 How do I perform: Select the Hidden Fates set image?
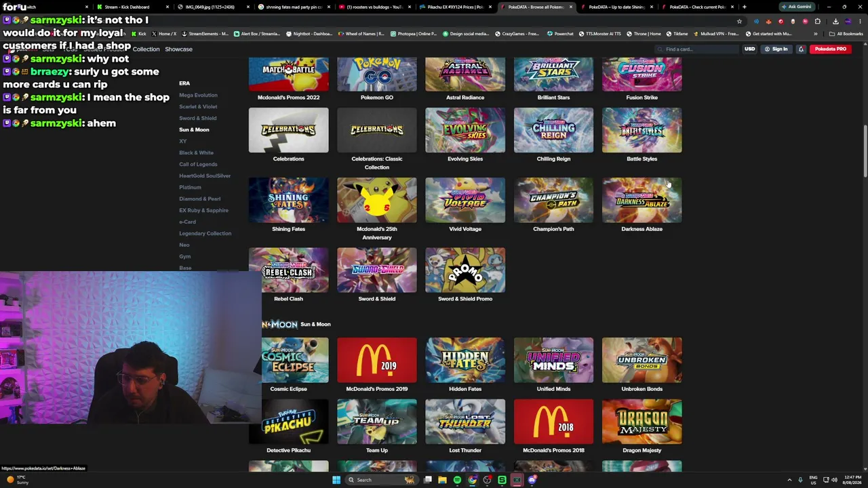coord(465,360)
